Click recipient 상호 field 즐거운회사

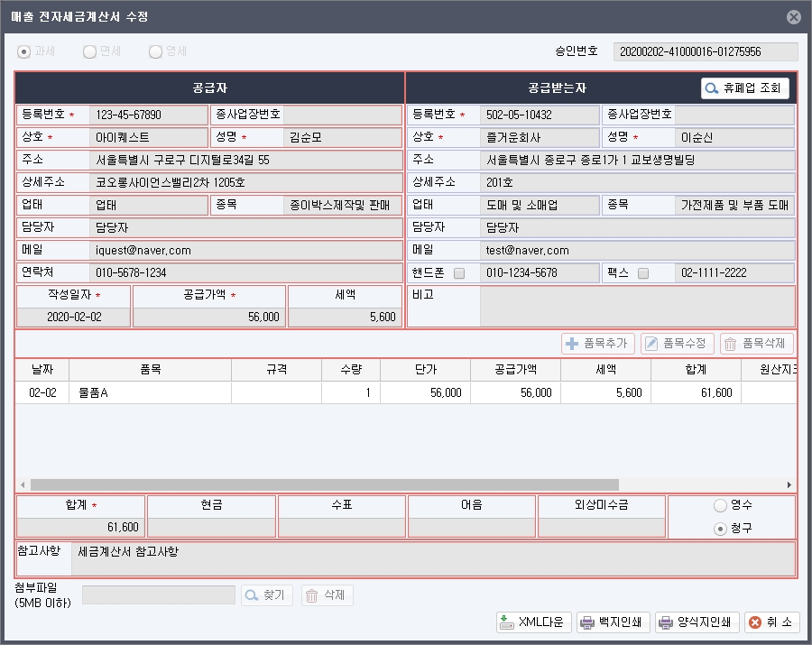540,138
